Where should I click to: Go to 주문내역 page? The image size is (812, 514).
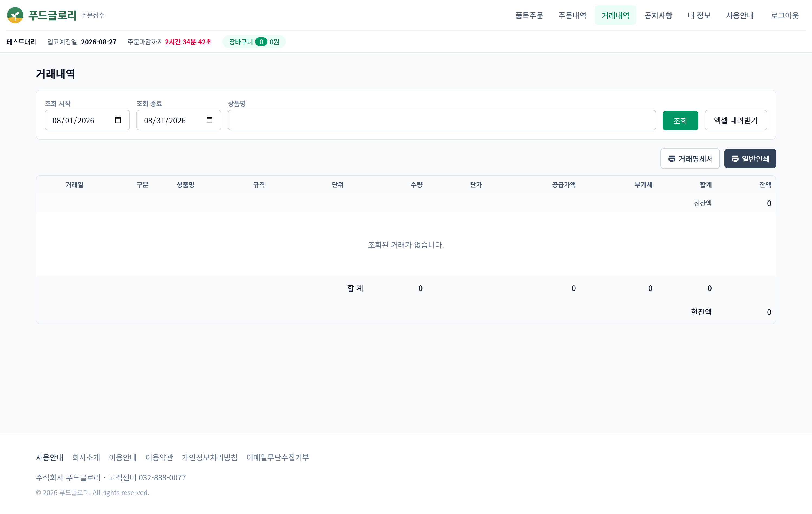[x=572, y=15]
